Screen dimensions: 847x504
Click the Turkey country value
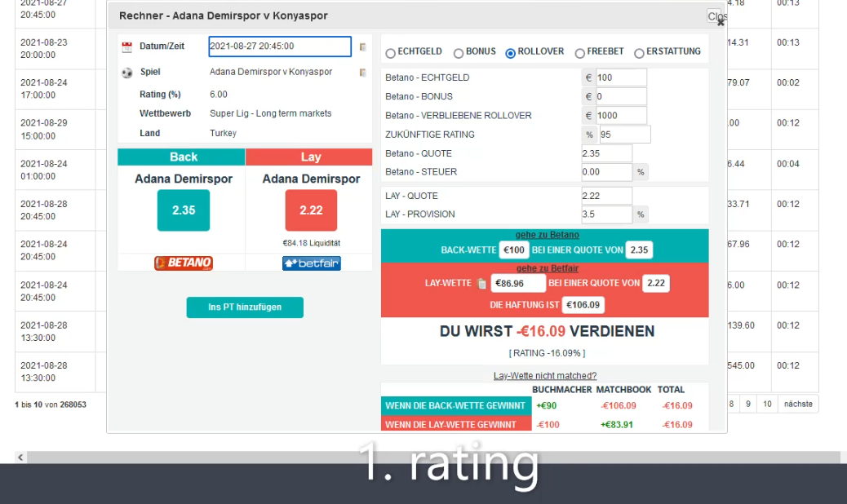(223, 133)
